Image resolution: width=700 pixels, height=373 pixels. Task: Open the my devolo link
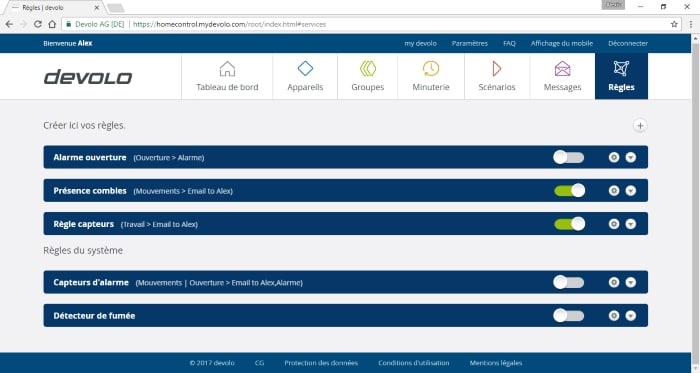(x=420, y=43)
